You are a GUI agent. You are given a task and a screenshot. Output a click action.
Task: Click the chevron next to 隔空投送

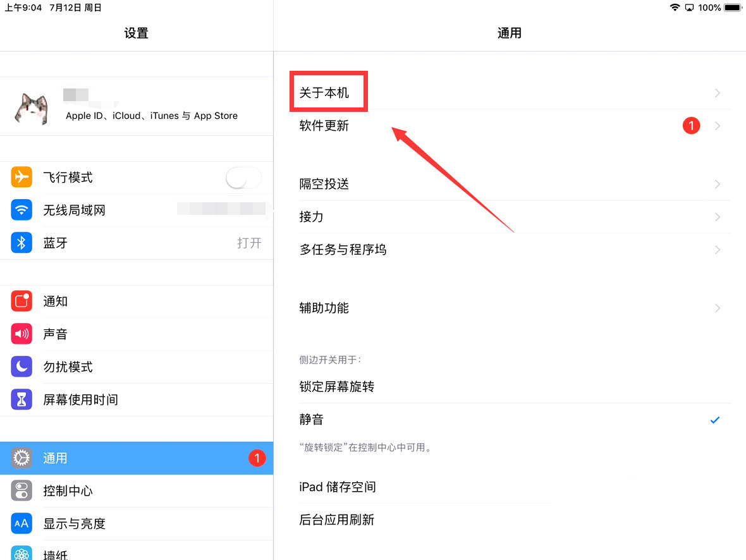(x=717, y=185)
